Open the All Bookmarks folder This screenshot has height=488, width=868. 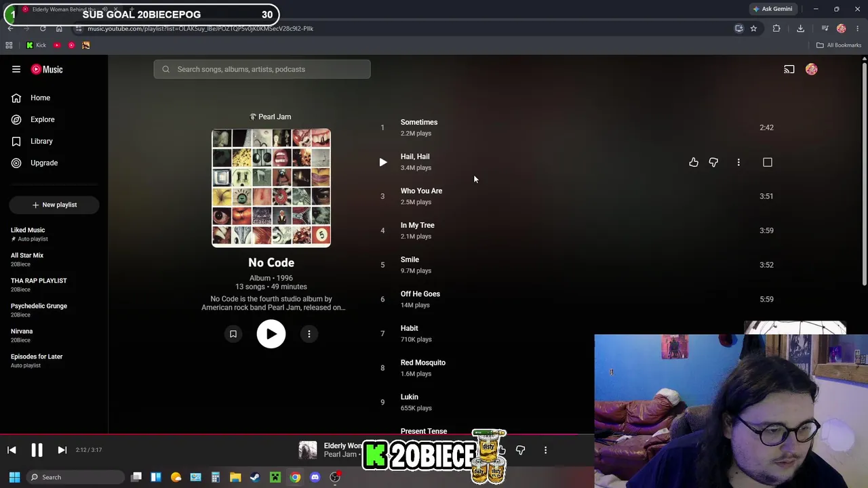pos(839,45)
